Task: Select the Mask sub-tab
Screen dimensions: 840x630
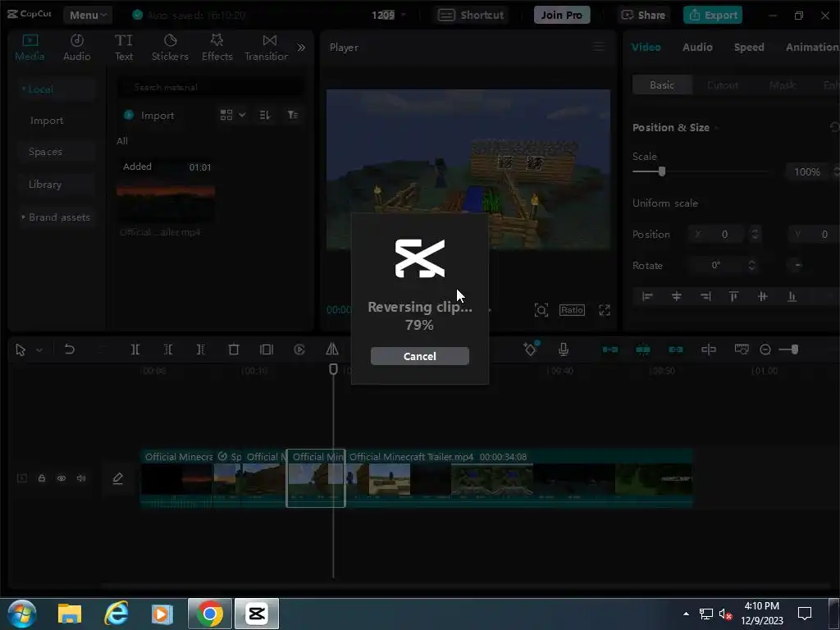Action: [782, 85]
